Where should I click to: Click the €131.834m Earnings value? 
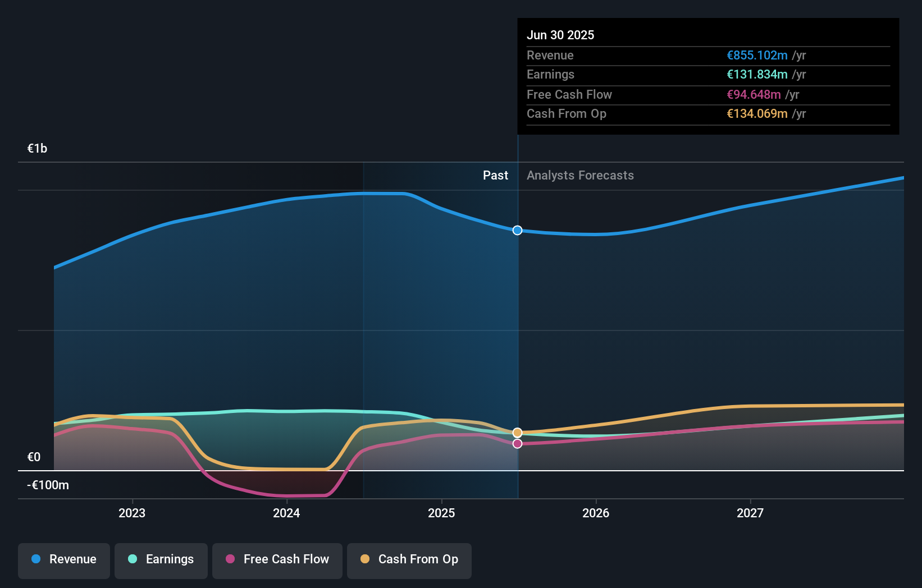(756, 75)
